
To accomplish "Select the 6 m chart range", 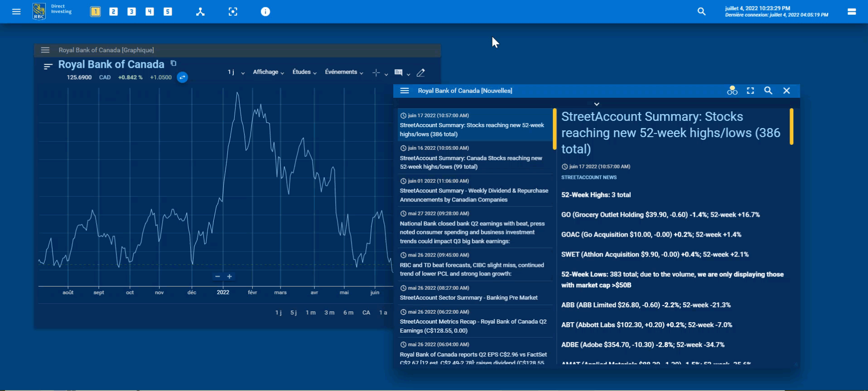I will coord(348,313).
